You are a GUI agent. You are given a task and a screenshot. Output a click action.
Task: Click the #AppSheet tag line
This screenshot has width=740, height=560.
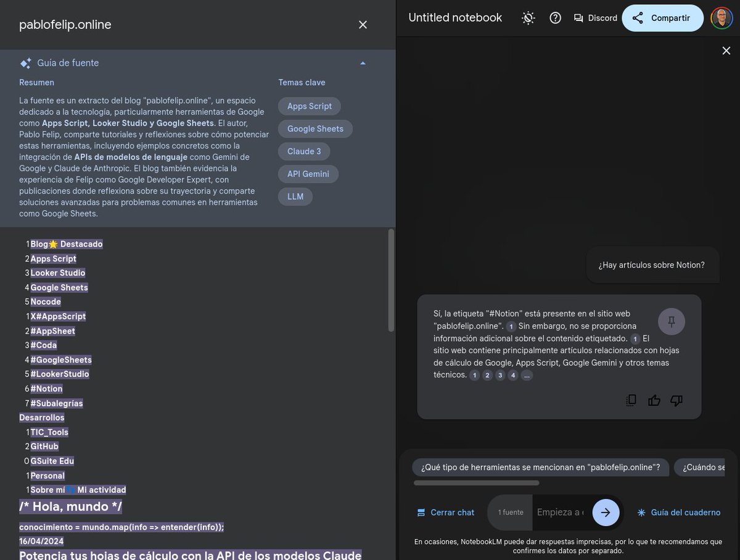(52, 331)
